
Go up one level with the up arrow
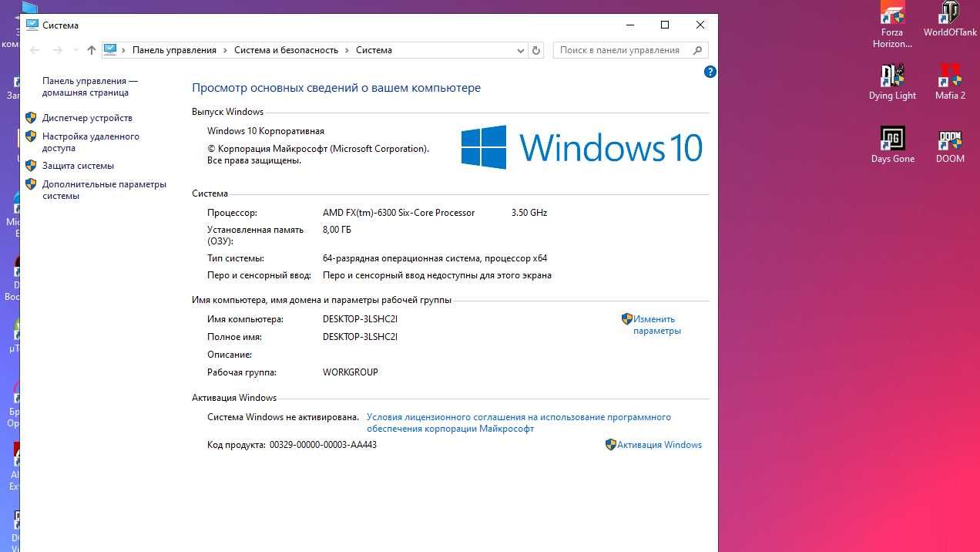[92, 50]
